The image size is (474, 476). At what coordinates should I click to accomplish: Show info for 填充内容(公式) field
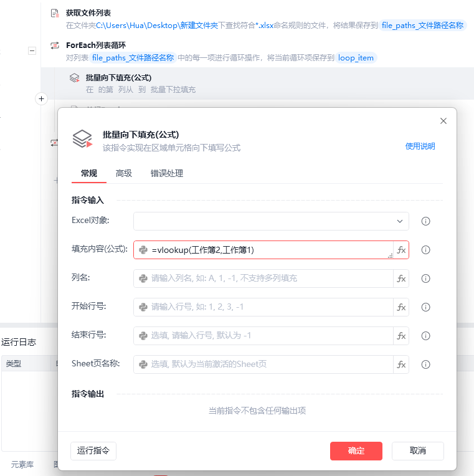[x=426, y=250]
